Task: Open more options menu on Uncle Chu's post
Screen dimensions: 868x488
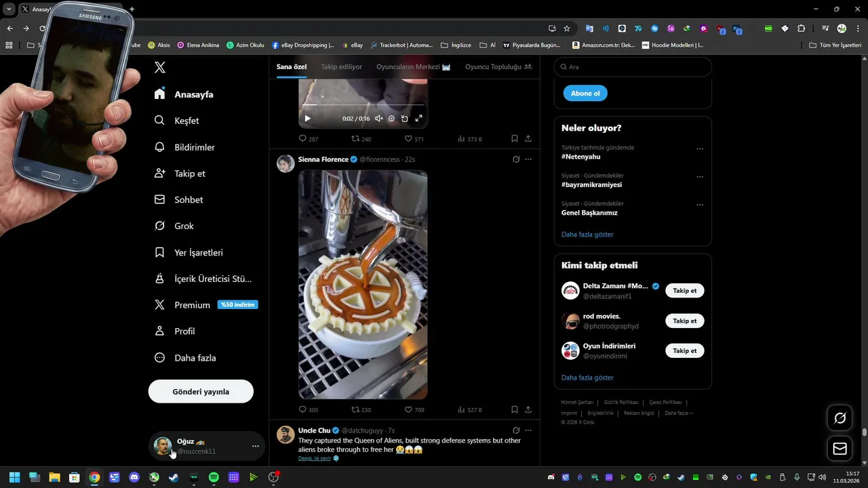Action: [528, 430]
